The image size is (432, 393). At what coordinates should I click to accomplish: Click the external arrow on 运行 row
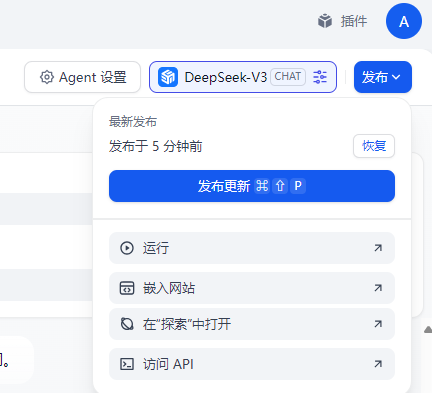[378, 248]
